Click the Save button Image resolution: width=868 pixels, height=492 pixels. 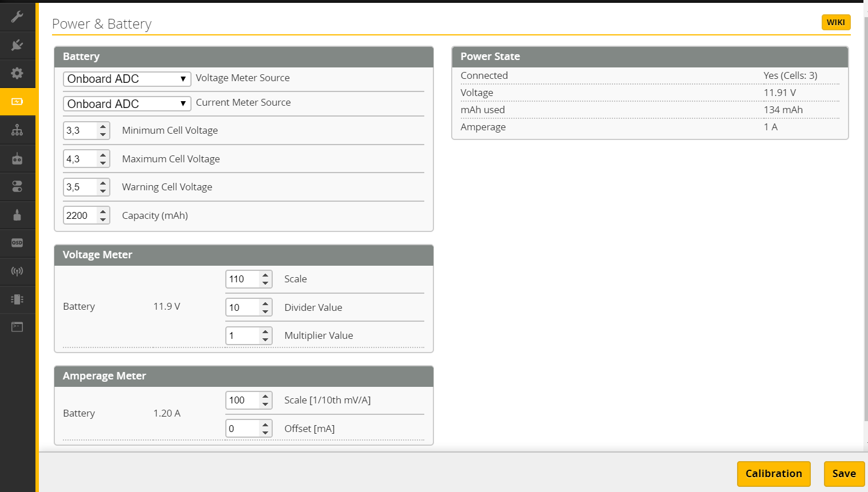point(843,474)
